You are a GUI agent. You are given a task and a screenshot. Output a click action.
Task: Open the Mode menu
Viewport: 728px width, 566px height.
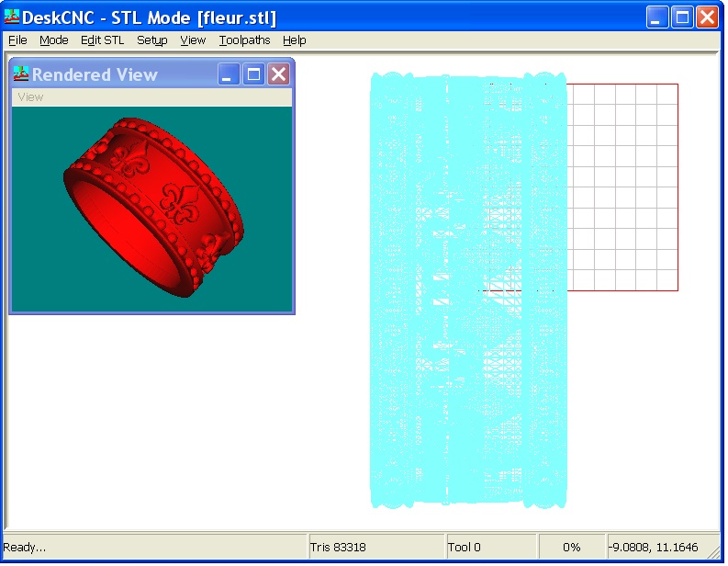[x=53, y=40]
